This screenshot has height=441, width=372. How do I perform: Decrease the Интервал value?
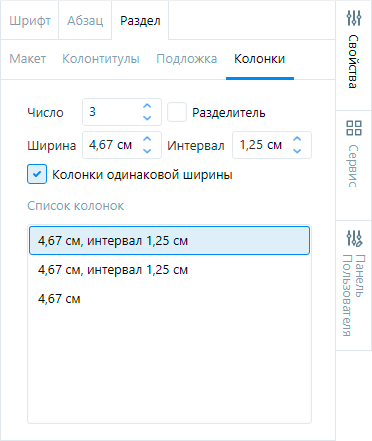click(x=297, y=151)
